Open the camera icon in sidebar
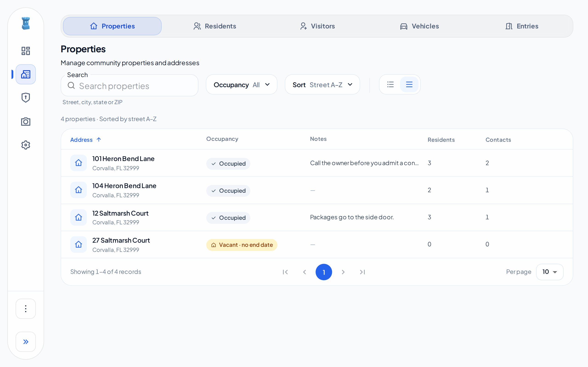588x367 pixels. [x=25, y=121]
